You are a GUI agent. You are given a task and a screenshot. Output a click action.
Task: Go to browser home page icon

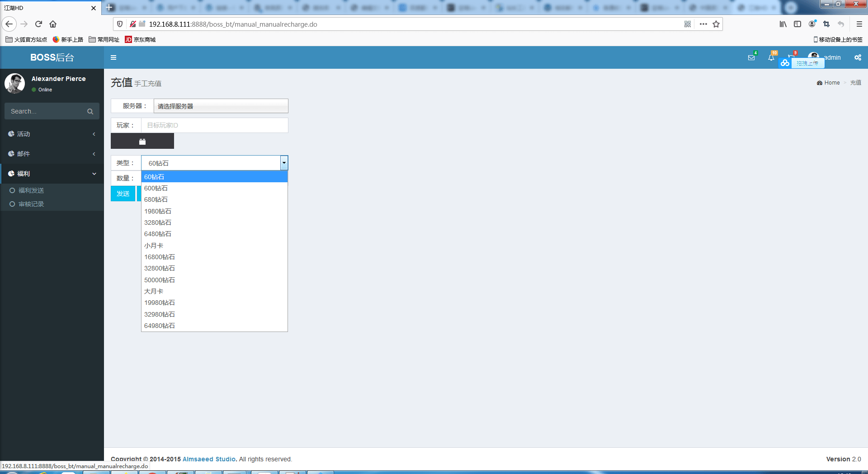[x=53, y=24]
